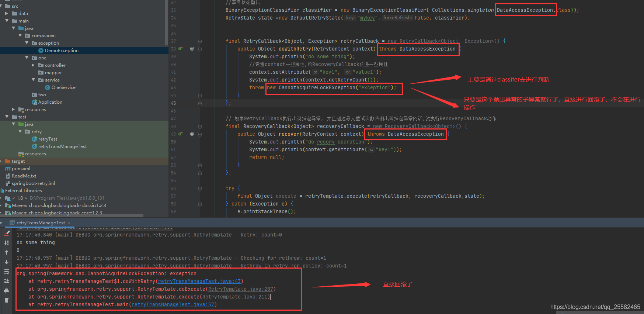Select Maven logback-core:1.2.3 library
Screen dimensions: 644x314
[57, 213]
